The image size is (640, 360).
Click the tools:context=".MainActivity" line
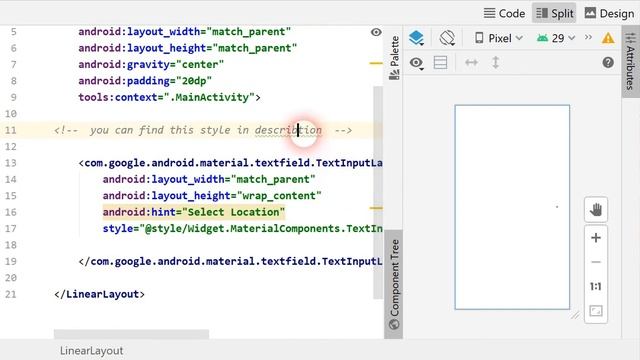click(169, 97)
